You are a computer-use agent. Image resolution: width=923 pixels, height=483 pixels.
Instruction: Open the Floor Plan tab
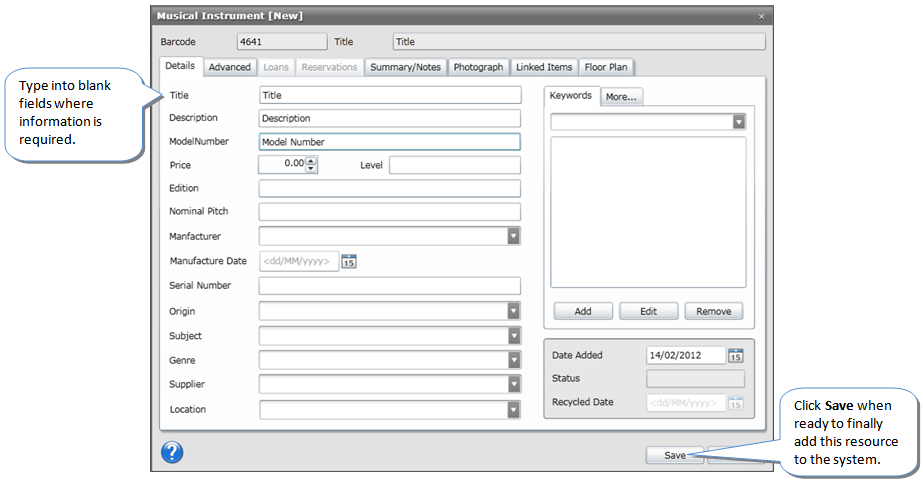(x=606, y=67)
